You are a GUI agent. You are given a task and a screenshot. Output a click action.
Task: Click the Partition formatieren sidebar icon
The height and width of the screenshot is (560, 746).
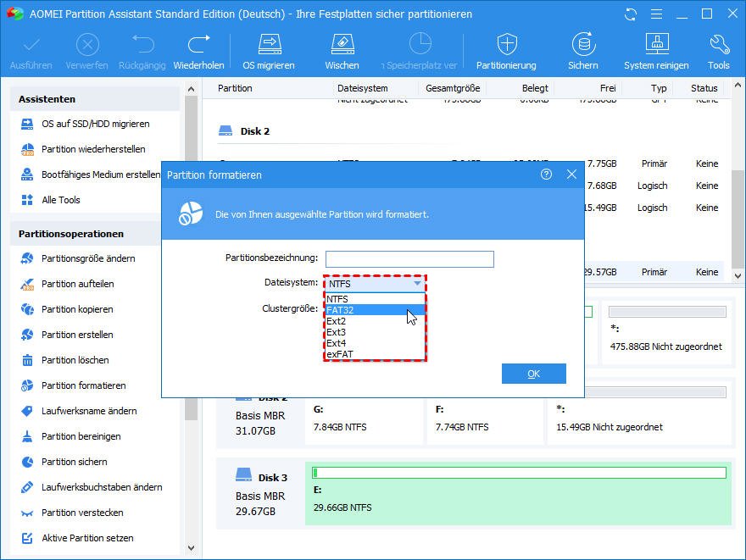pyautogui.click(x=27, y=385)
